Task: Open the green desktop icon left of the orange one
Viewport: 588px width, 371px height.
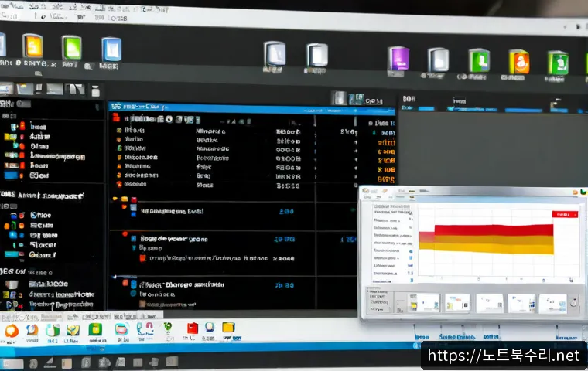Action: (479, 60)
